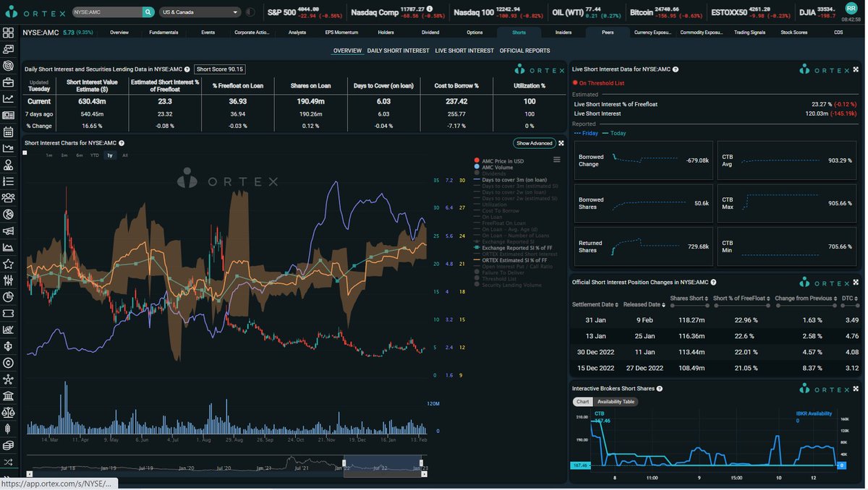Open the group of people sidebar icon

pos(8,197)
